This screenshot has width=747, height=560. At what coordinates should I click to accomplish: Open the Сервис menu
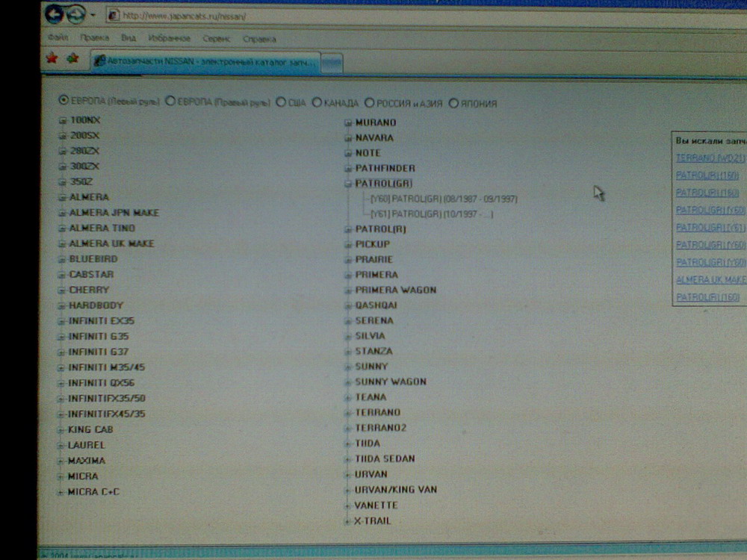point(217,39)
